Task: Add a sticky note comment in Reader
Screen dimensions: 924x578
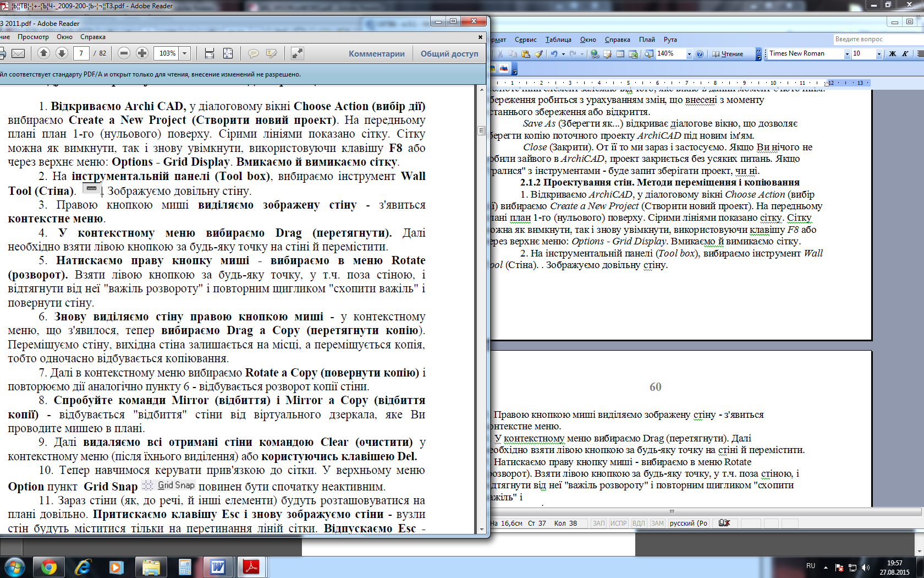Action: (254, 53)
